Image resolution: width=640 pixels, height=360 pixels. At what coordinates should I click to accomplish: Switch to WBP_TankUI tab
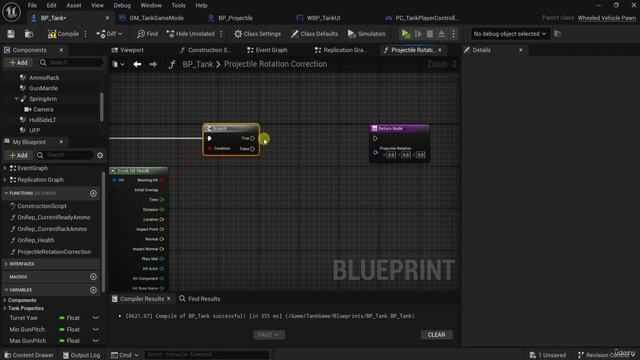tap(323, 18)
